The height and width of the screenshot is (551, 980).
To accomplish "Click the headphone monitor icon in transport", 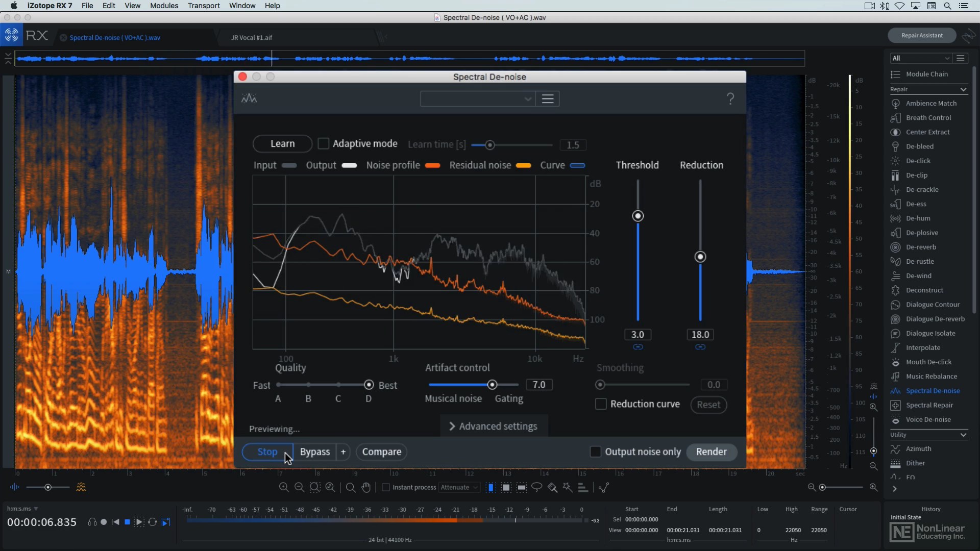I will coord(92,522).
